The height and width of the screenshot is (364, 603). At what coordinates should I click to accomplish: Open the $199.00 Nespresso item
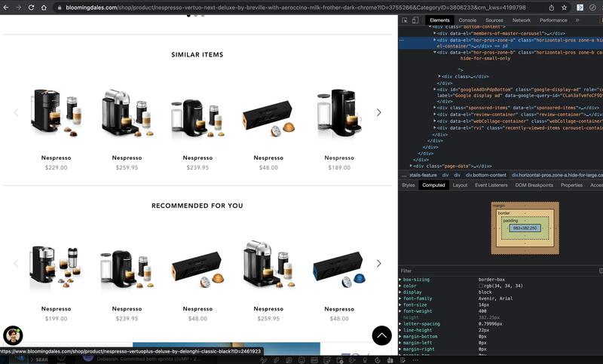coord(56,266)
